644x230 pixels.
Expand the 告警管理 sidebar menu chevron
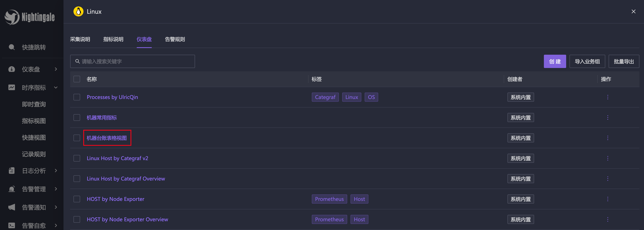click(56, 189)
